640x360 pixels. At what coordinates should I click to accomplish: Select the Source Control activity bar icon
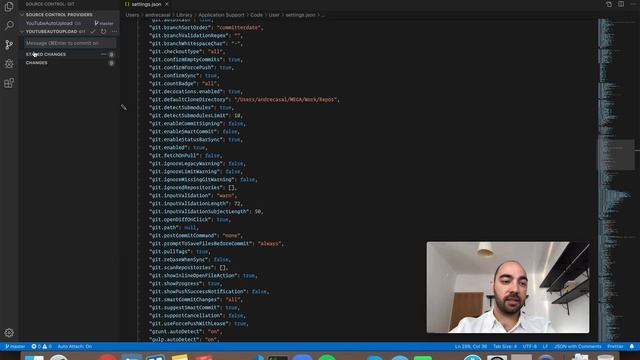coord(9,44)
